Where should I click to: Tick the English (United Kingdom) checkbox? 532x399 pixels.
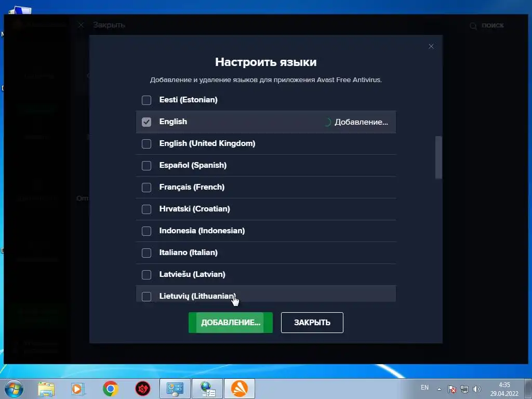pos(146,143)
